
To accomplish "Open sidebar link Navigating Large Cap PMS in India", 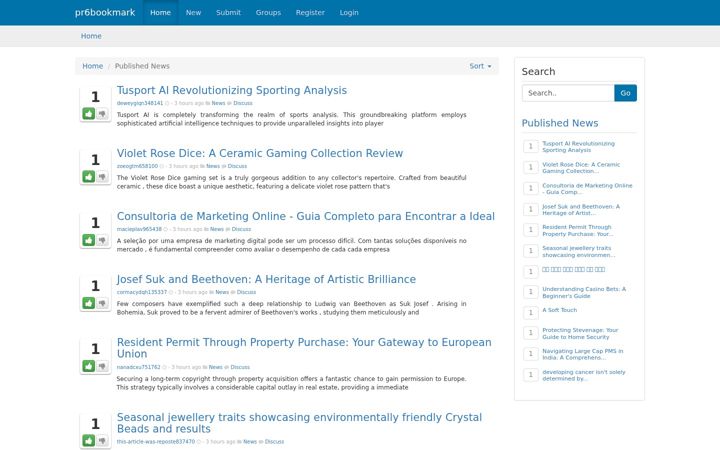I will (583, 354).
